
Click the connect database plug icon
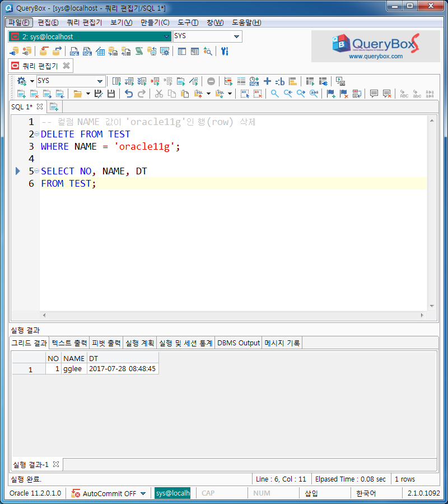14,52
